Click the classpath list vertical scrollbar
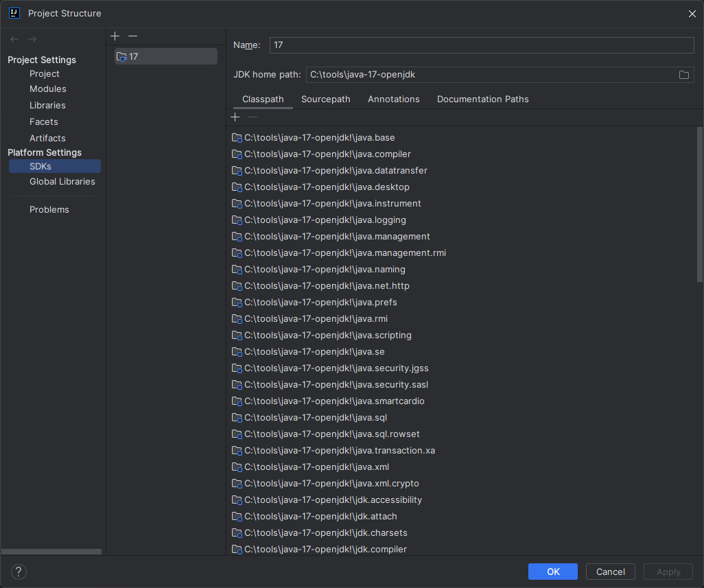 [x=699, y=204]
